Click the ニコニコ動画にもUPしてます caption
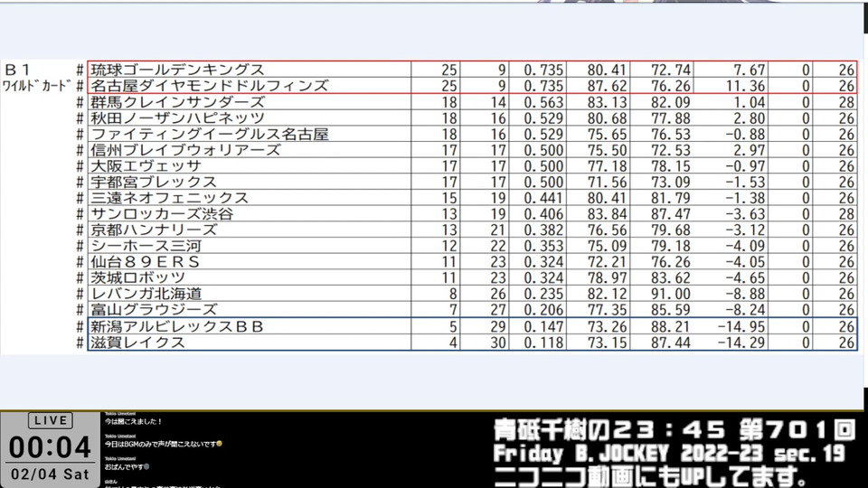The height and width of the screenshot is (488, 868). pos(650,477)
